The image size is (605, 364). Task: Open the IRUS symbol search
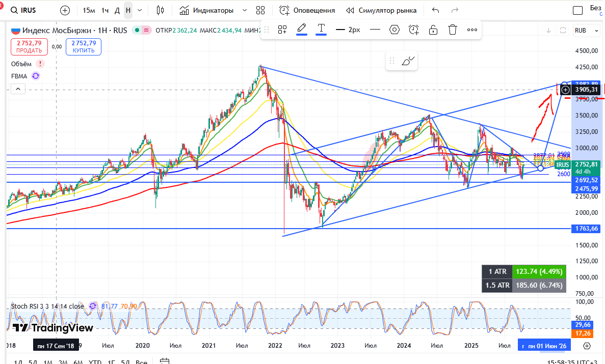(x=23, y=10)
